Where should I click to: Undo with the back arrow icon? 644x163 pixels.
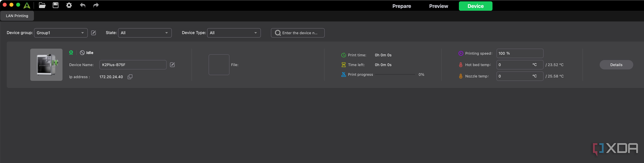coord(82,5)
